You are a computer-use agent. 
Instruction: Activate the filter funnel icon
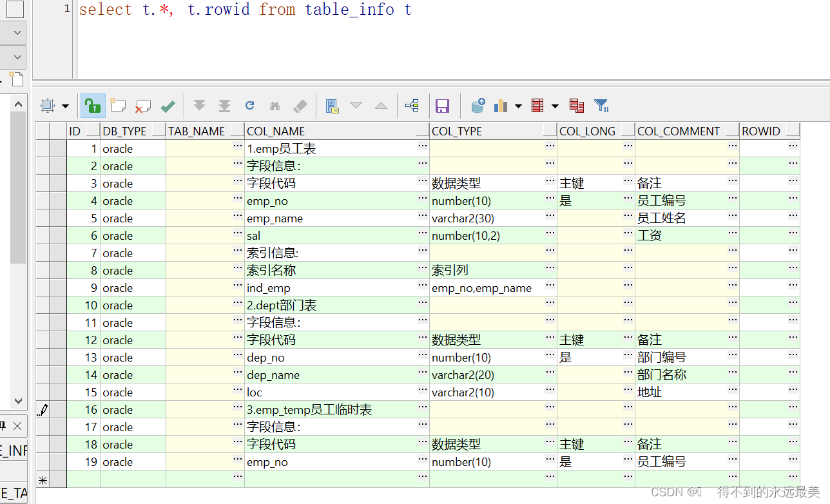click(x=601, y=105)
